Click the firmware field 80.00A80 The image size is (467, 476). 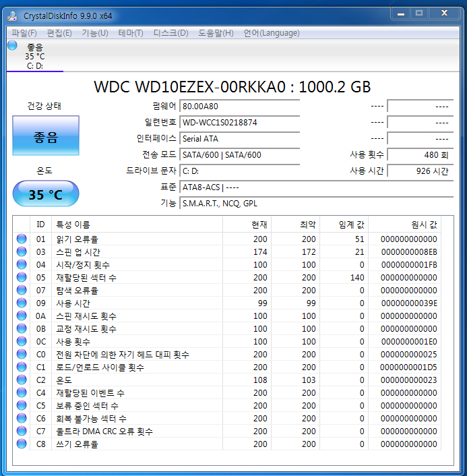240,107
